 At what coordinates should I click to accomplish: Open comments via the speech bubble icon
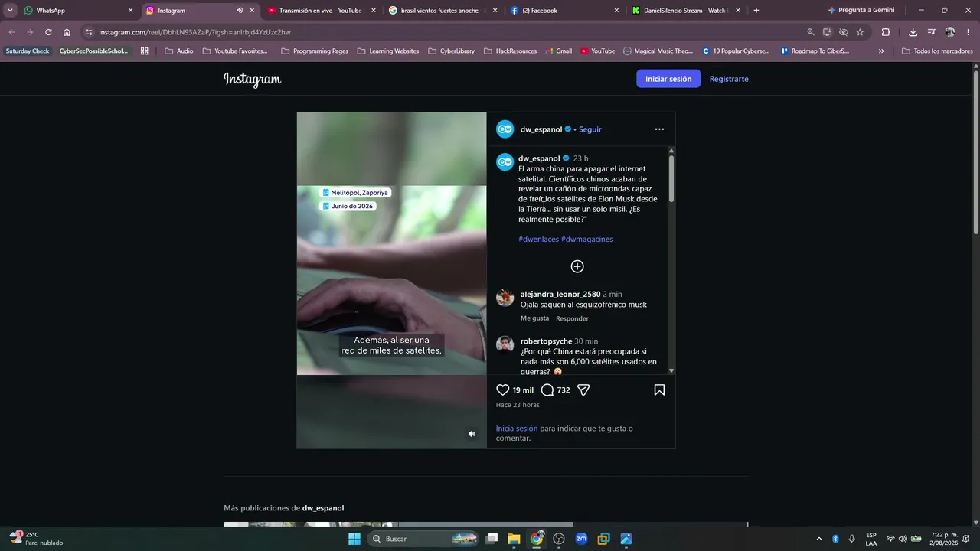(547, 390)
